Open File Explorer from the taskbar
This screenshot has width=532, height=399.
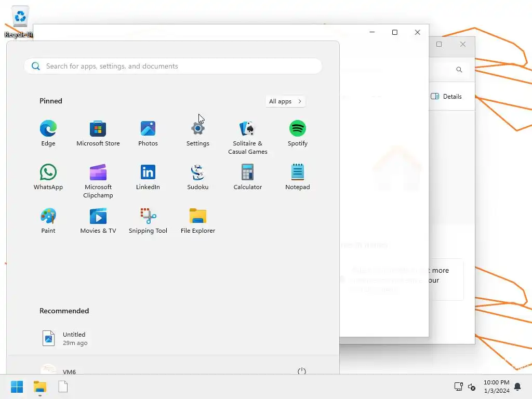tap(39, 387)
